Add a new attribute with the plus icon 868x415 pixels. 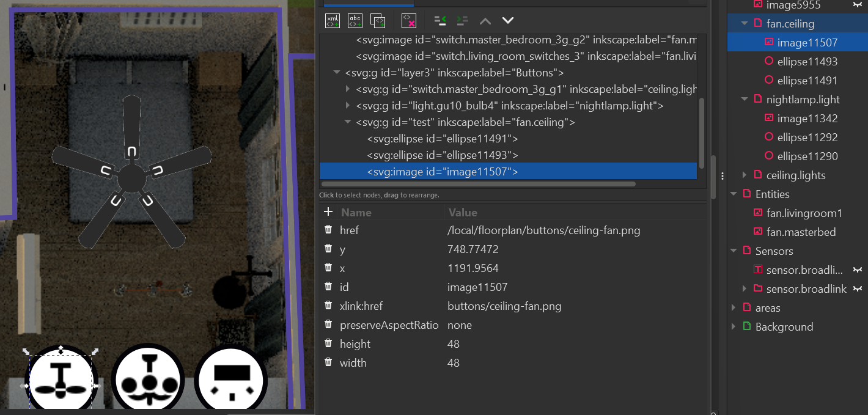328,212
